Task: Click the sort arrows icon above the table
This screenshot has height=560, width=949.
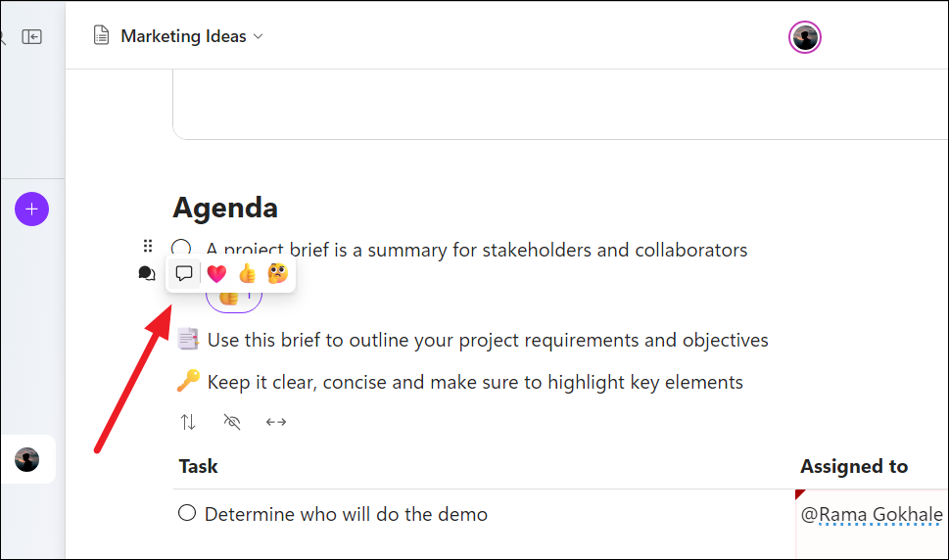Action: (188, 422)
